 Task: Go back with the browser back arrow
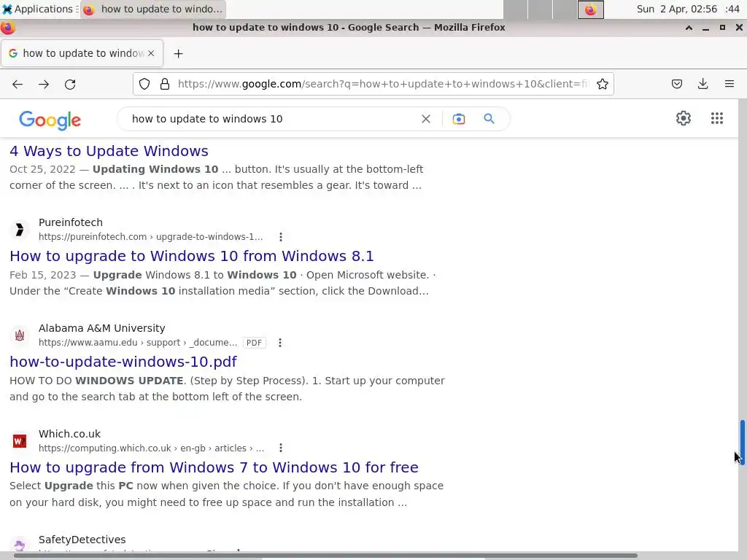tap(18, 85)
